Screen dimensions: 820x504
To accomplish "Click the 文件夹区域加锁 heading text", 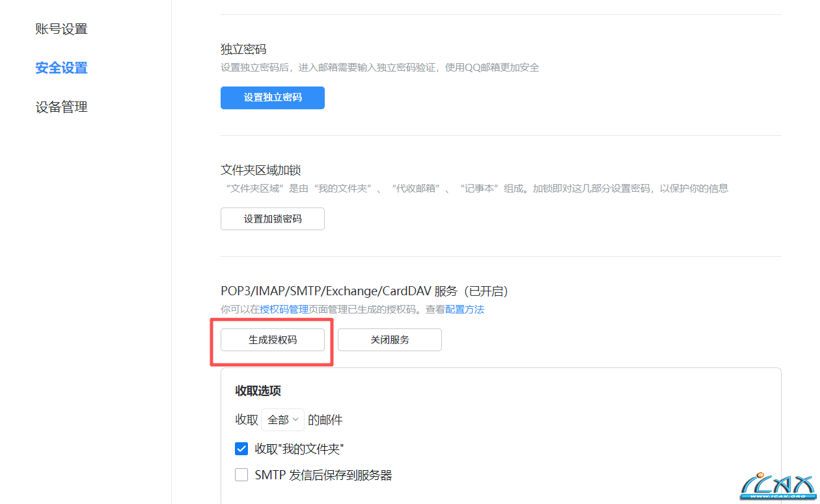I will click(x=260, y=170).
